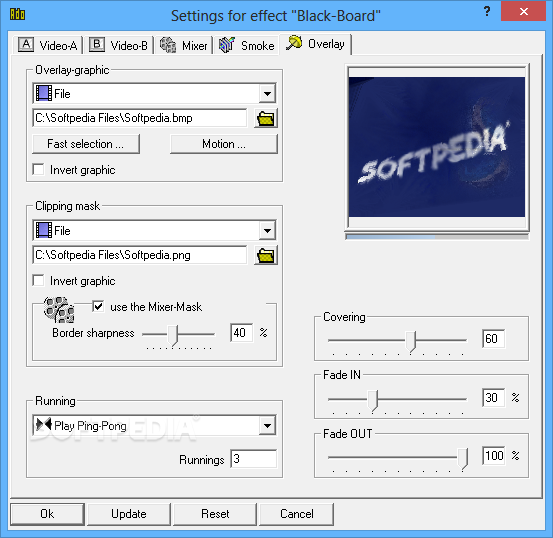Click the Border sharpness slider handle

pyautogui.click(x=172, y=335)
